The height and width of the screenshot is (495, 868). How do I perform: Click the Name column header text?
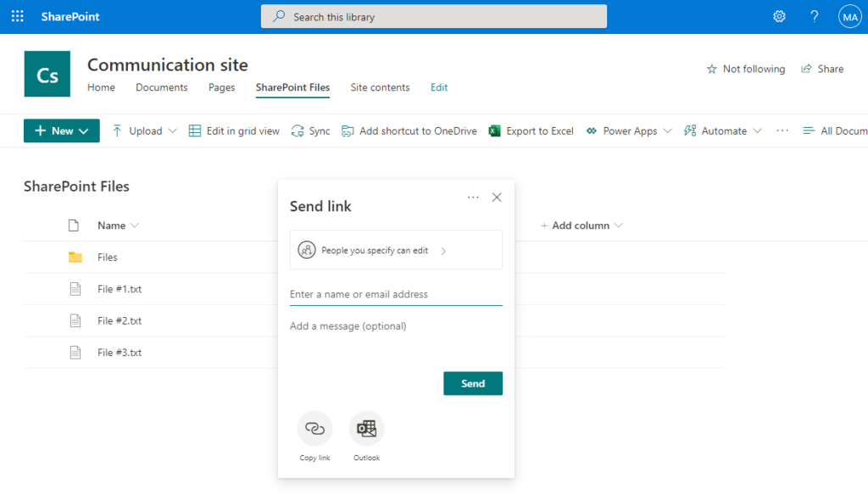click(x=111, y=225)
